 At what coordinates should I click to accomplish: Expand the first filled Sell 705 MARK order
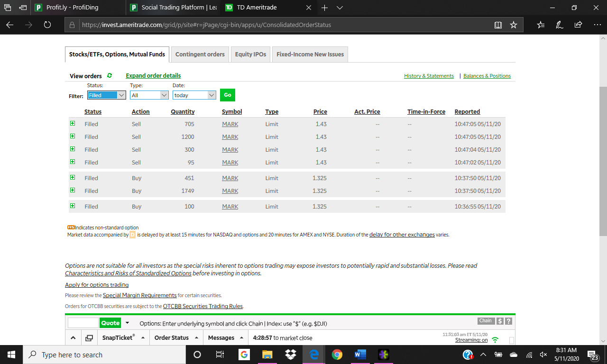coord(73,123)
